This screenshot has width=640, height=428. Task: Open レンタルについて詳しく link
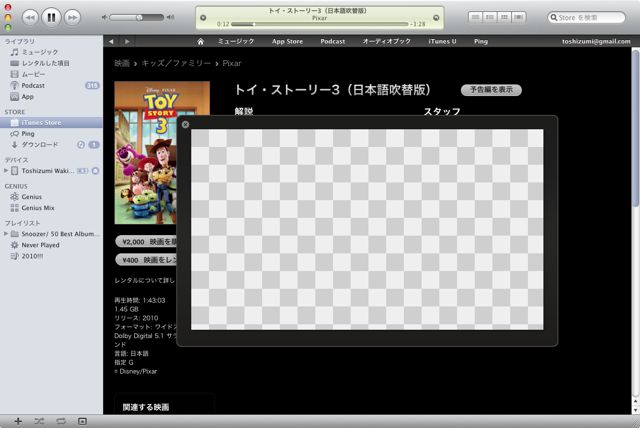pos(145,280)
